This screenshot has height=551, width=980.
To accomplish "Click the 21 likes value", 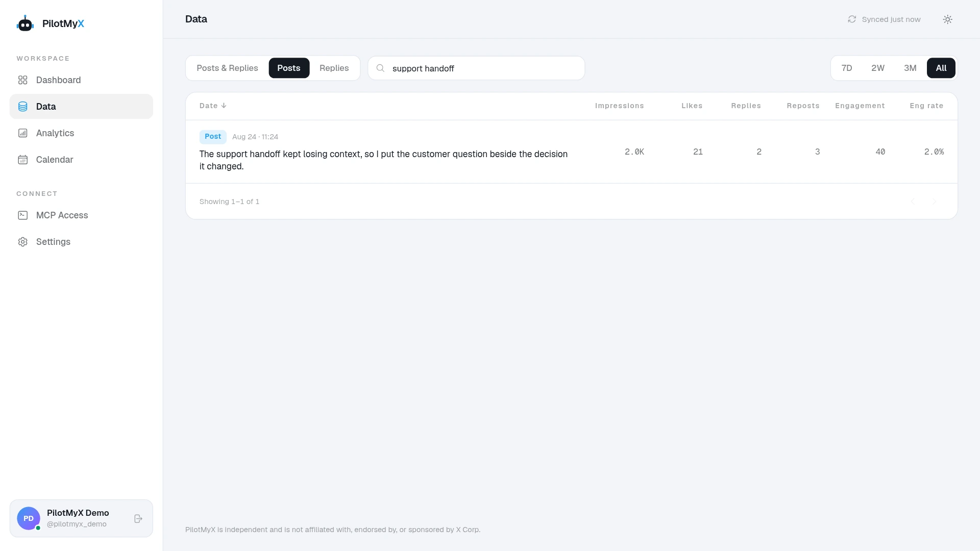I will click(698, 152).
